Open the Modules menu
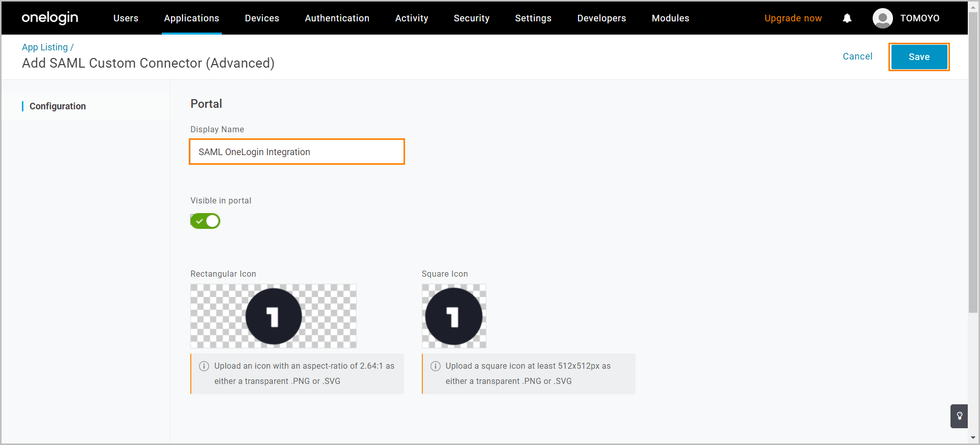 [x=671, y=18]
